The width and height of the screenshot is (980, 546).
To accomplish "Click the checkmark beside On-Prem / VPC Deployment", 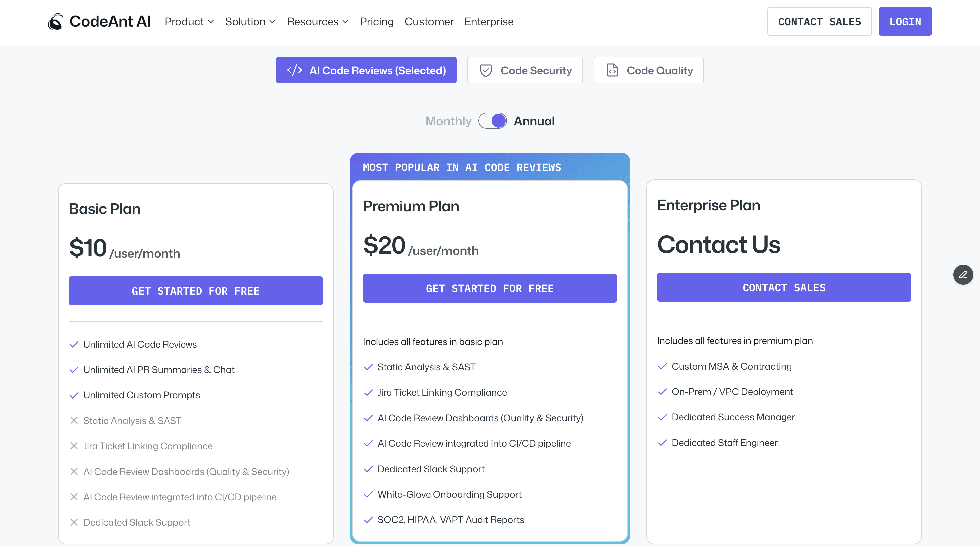I will click(x=662, y=392).
